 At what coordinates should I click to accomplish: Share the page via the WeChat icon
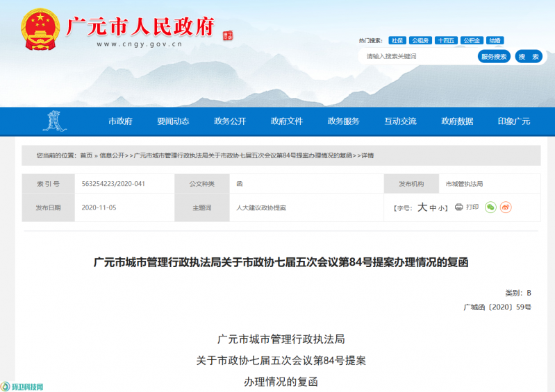pos(490,207)
